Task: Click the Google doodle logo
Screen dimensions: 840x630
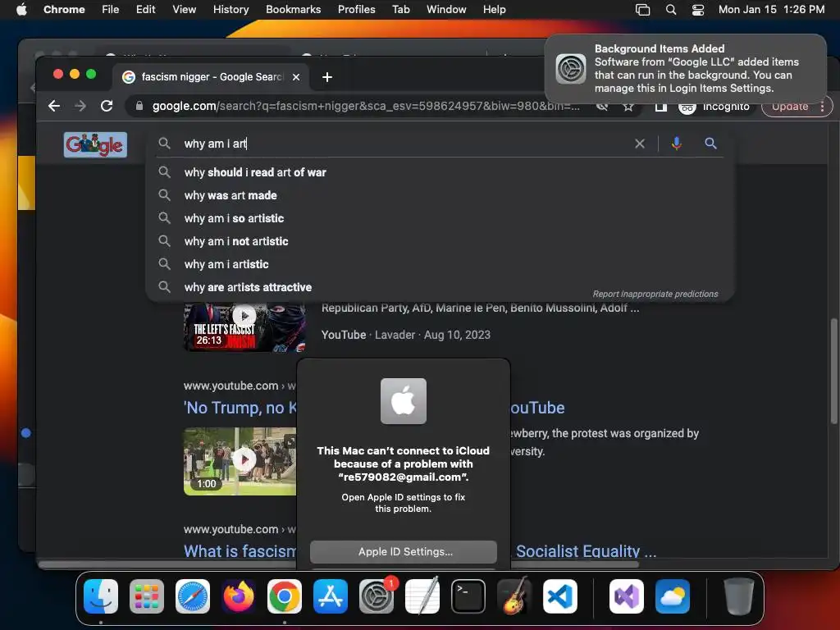Action: (95, 144)
